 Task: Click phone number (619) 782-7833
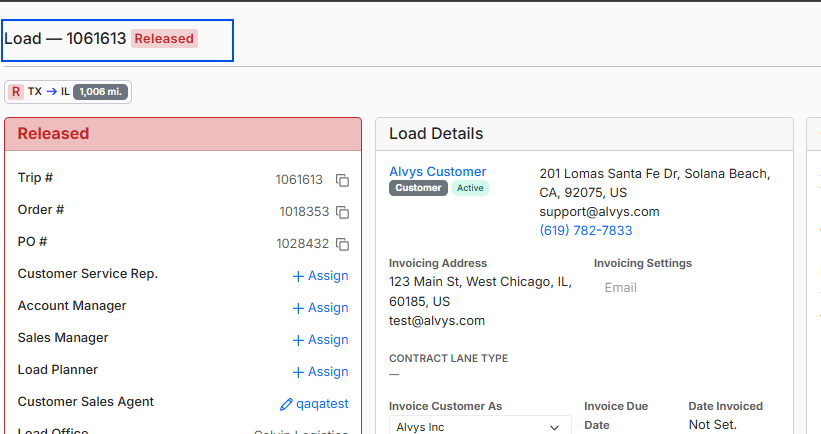pos(586,230)
